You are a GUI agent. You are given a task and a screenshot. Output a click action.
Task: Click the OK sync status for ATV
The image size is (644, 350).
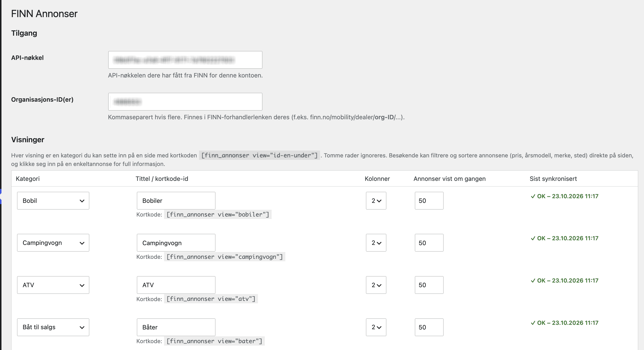click(x=565, y=281)
